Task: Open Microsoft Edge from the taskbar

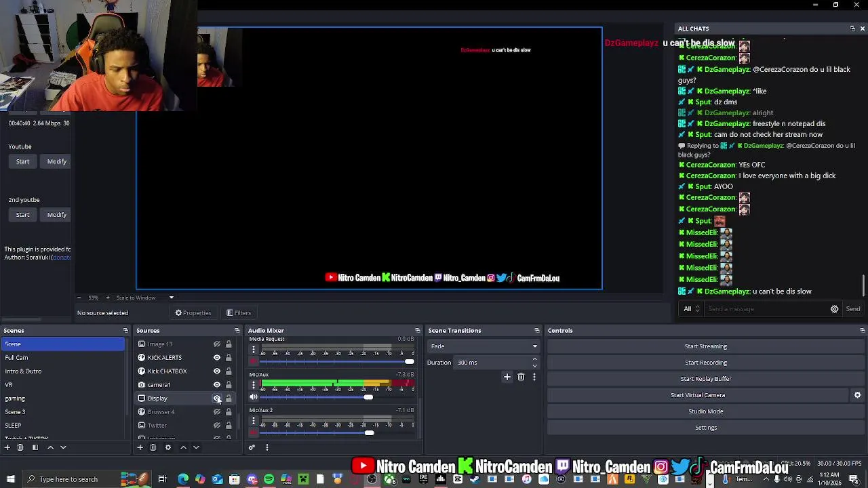Action: coord(183,479)
